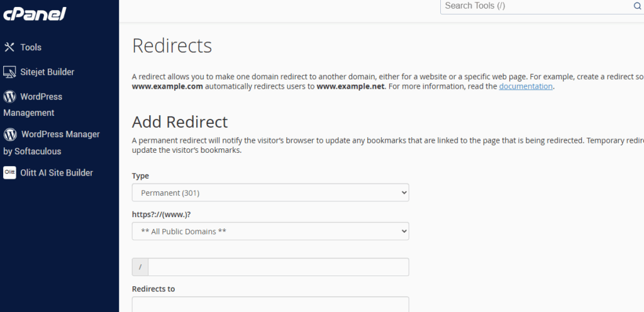Follow the documentation link
This screenshot has width=644, height=312.
[x=525, y=87]
